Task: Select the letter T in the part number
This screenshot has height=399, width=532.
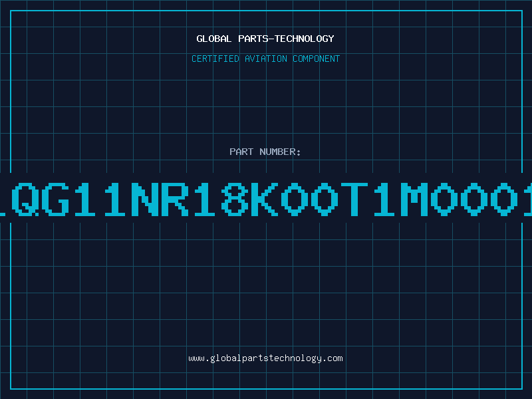Action: 354,199
